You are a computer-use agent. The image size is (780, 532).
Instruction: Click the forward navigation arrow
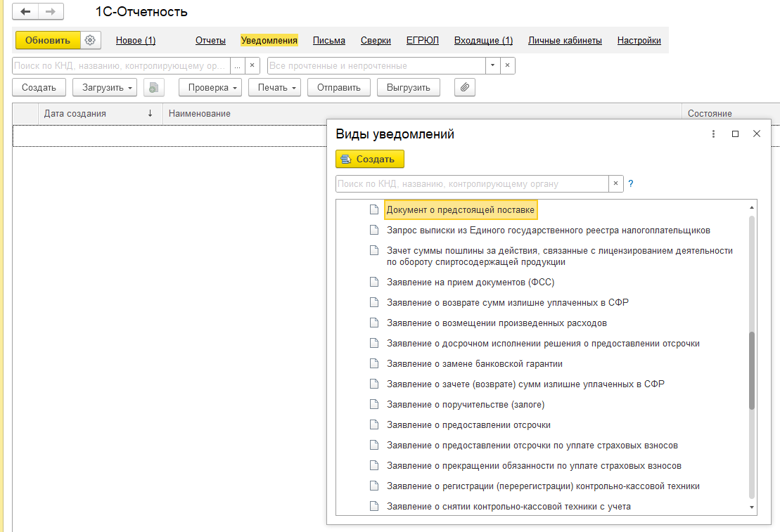pos(50,12)
